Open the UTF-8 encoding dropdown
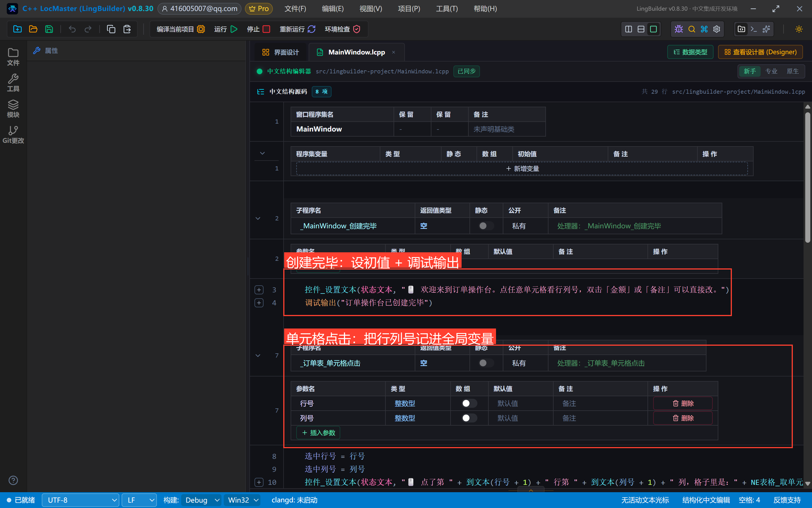This screenshot has height=508, width=812. (x=81, y=500)
